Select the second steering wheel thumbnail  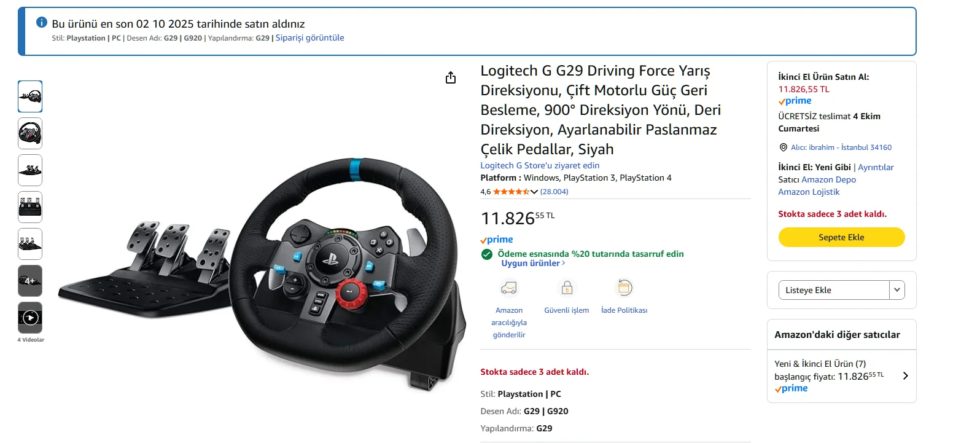click(x=30, y=133)
